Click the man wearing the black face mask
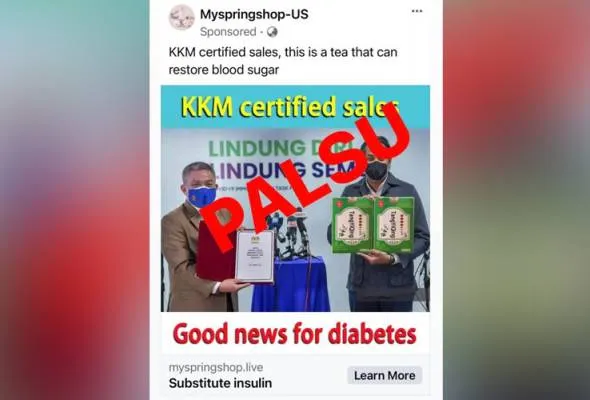The image size is (590, 400). pyautogui.click(x=379, y=224)
